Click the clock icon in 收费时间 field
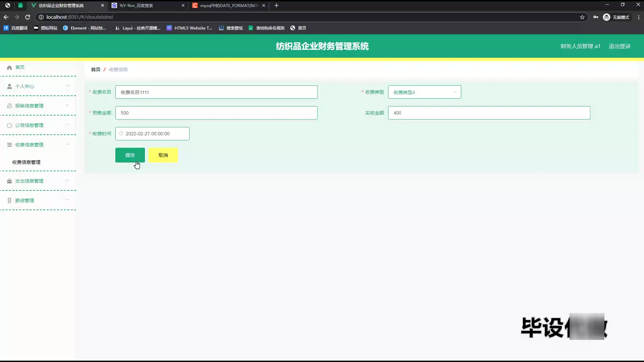644x362 pixels. coord(121,133)
